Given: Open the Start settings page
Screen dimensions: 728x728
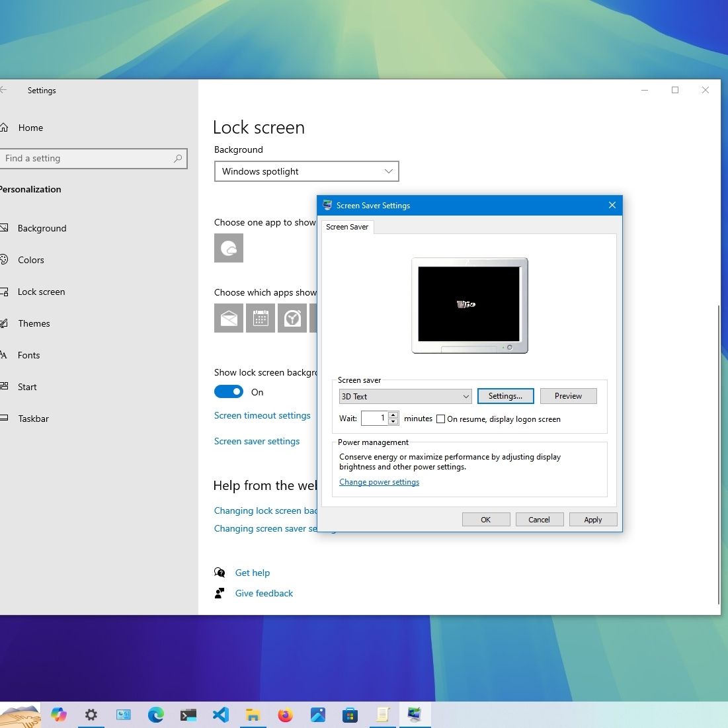Looking at the screenshot, I should (19, 387).
